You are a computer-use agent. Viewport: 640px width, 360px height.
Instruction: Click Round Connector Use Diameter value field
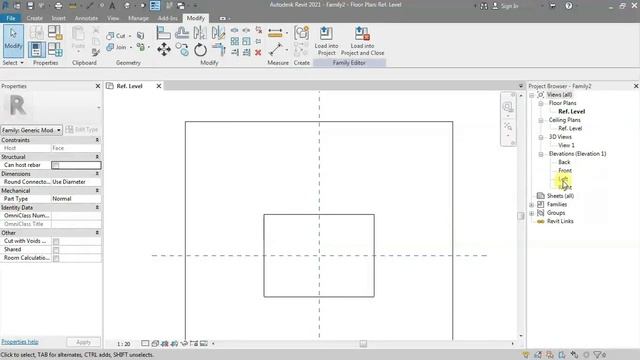(x=76, y=182)
